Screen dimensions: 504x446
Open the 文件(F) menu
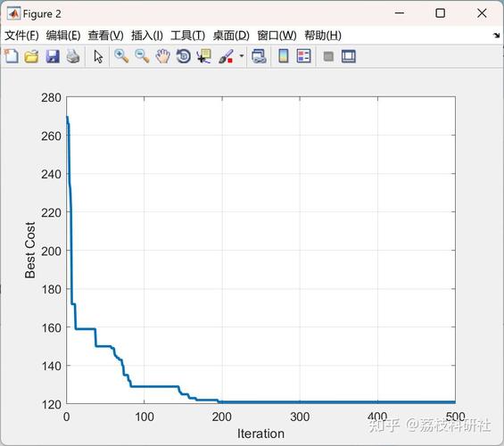tap(21, 36)
